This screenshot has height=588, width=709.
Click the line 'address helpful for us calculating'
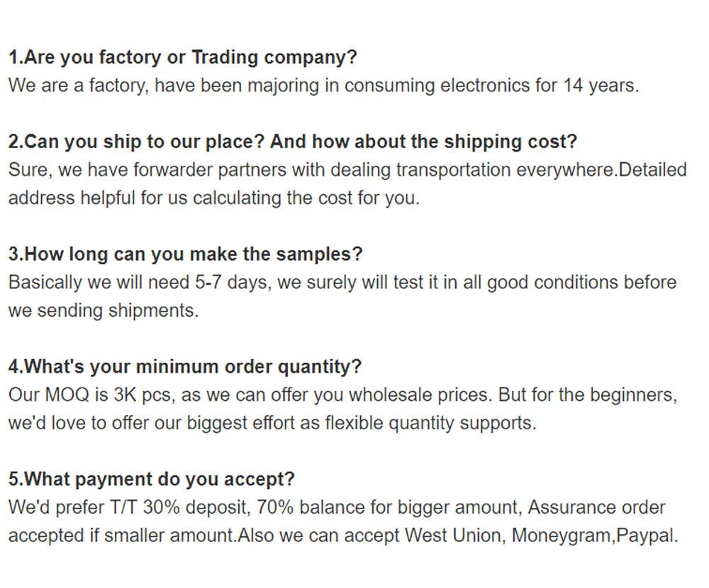[x=214, y=198]
